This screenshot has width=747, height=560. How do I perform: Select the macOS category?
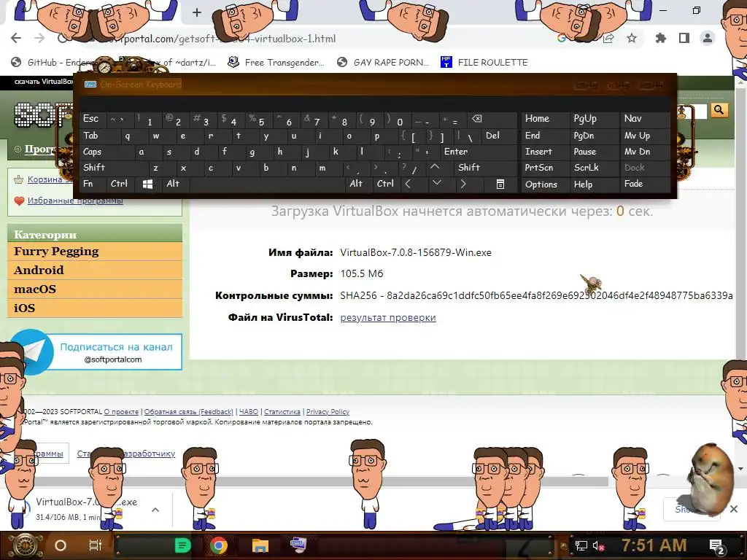pos(95,289)
